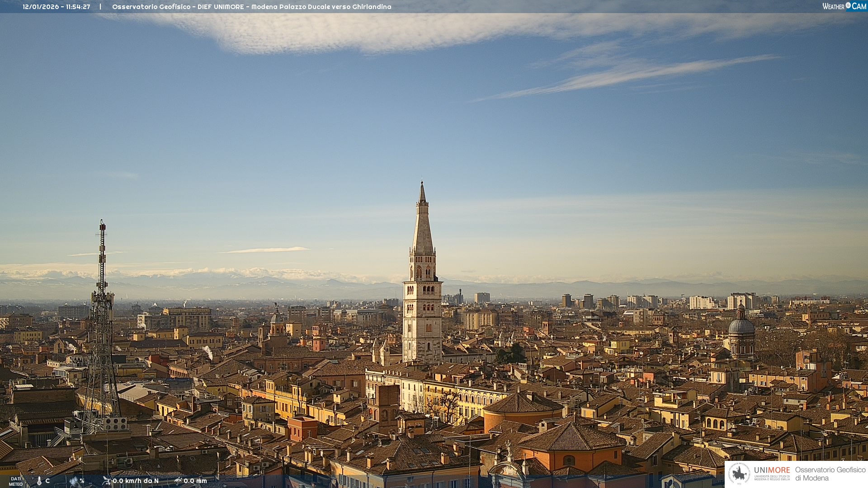The width and height of the screenshot is (868, 488).
Task: Click the UNIMORE horse rider seal
Action: tap(740, 474)
